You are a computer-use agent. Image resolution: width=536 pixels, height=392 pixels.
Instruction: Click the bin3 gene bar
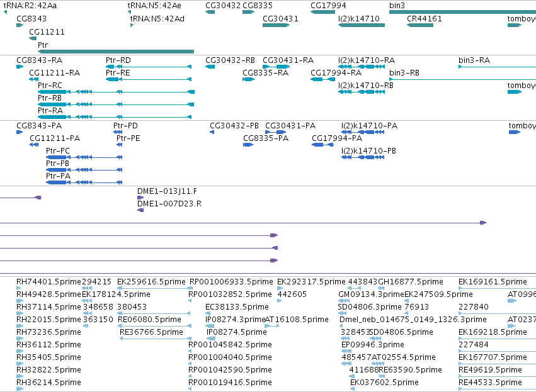coord(462,12)
